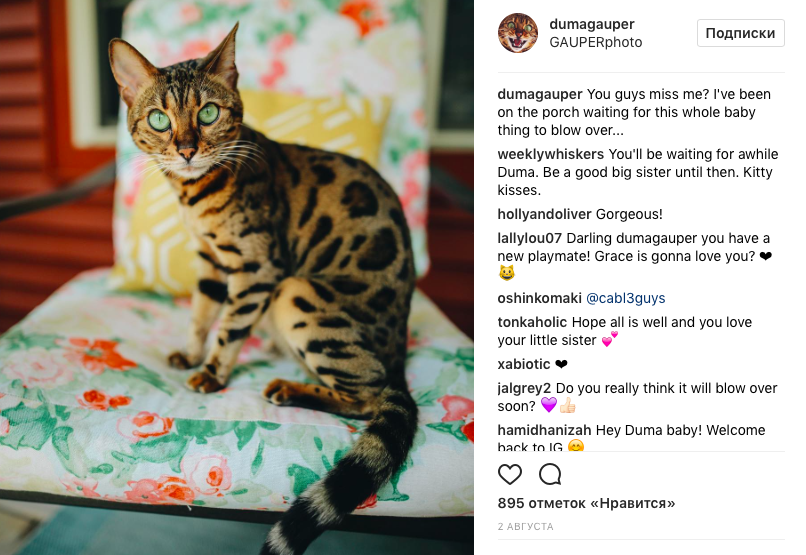View the 895 отметок «Нравится» likes list

586,503
